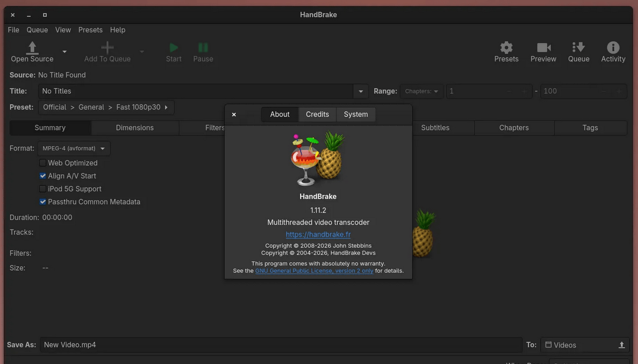The image size is (638, 364).
Task: Click the Videos folder icon
Action: (549, 344)
